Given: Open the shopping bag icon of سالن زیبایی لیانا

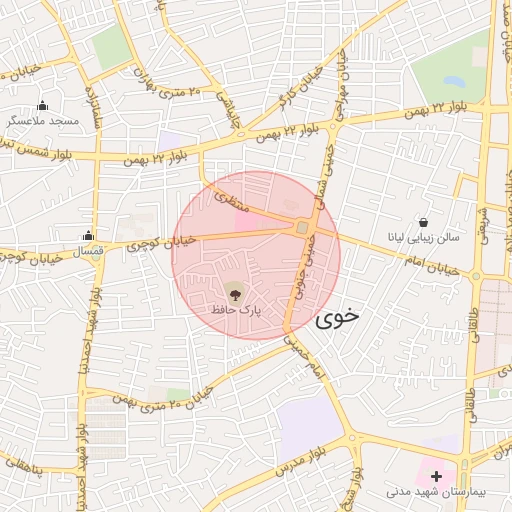Looking at the screenshot, I should 423,222.
